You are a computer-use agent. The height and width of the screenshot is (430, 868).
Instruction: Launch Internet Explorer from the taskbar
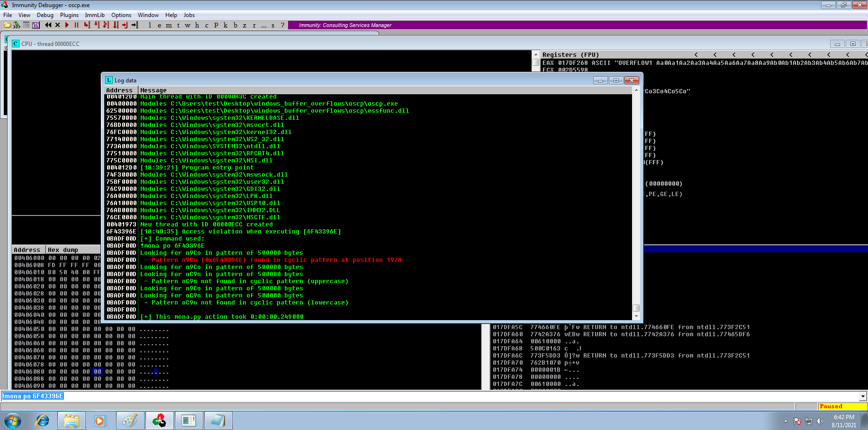pyautogui.click(x=43, y=421)
